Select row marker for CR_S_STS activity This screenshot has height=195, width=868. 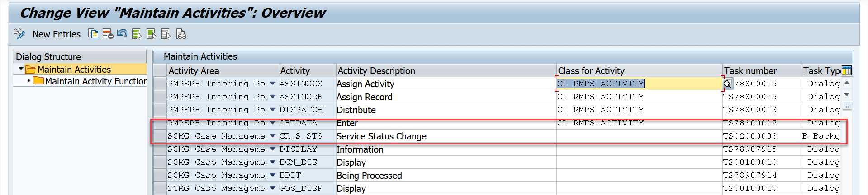coord(160,136)
